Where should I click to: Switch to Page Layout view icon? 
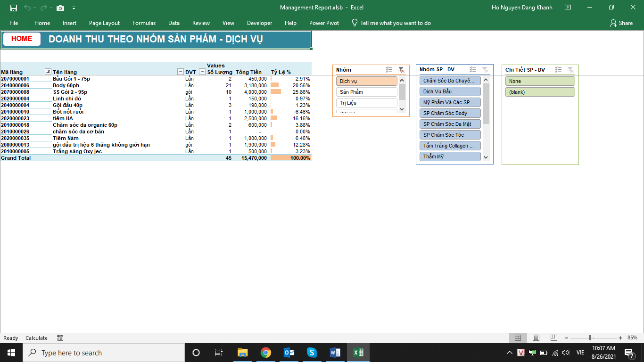[536, 338]
